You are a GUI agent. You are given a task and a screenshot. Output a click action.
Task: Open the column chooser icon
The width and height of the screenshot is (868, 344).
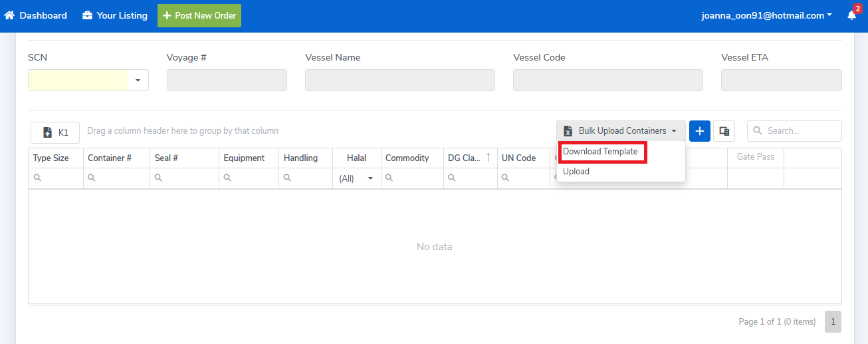(724, 131)
